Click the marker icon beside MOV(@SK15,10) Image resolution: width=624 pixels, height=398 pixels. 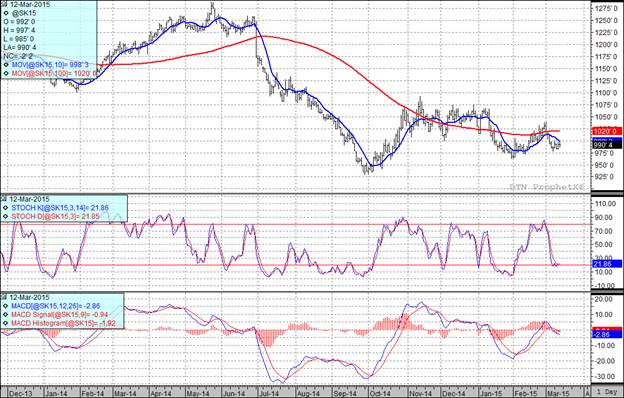pyautogui.click(x=6, y=65)
